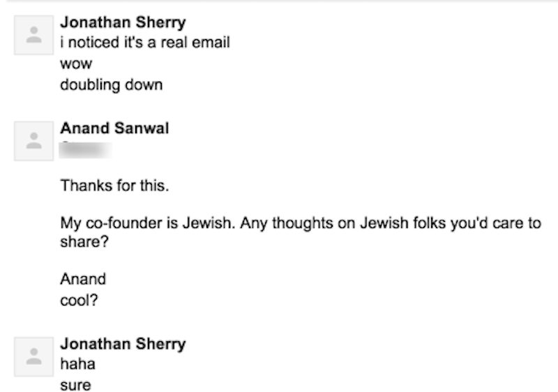558x392 pixels.
Task: Click the 'sure' message at the bottom
Action: pos(75,386)
